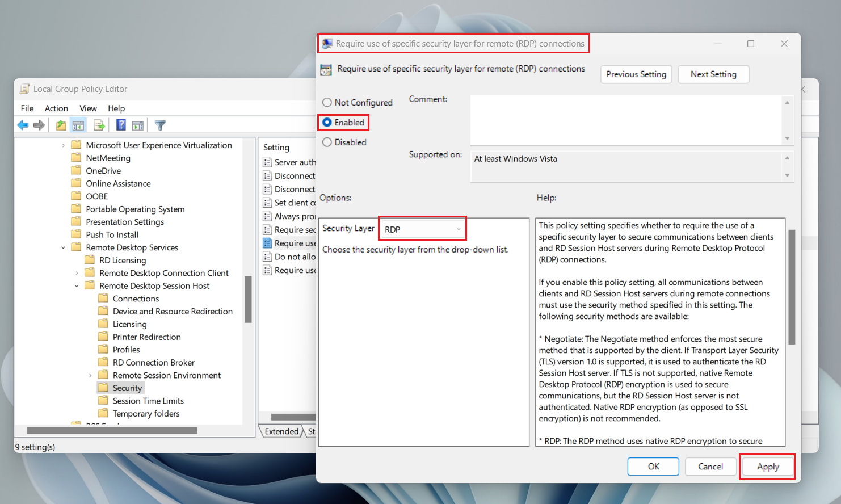841x504 pixels.
Task: Maximize the policy setting dialog
Action: coord(751,44)
